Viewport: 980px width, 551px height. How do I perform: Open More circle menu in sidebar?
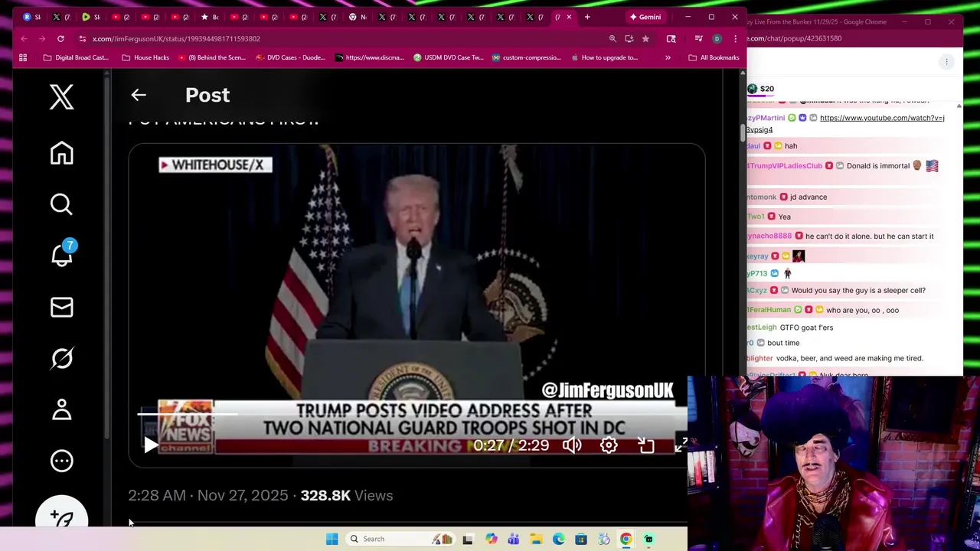(x=62, y=461)
